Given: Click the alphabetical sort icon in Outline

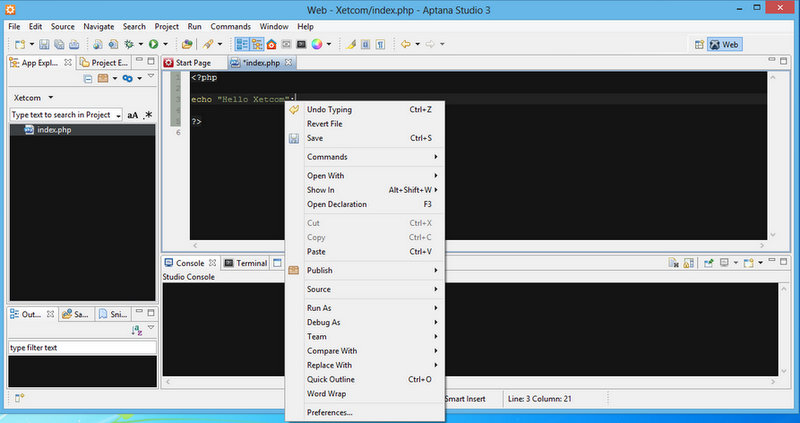Looking at the screenshot, I should point(137,330).
